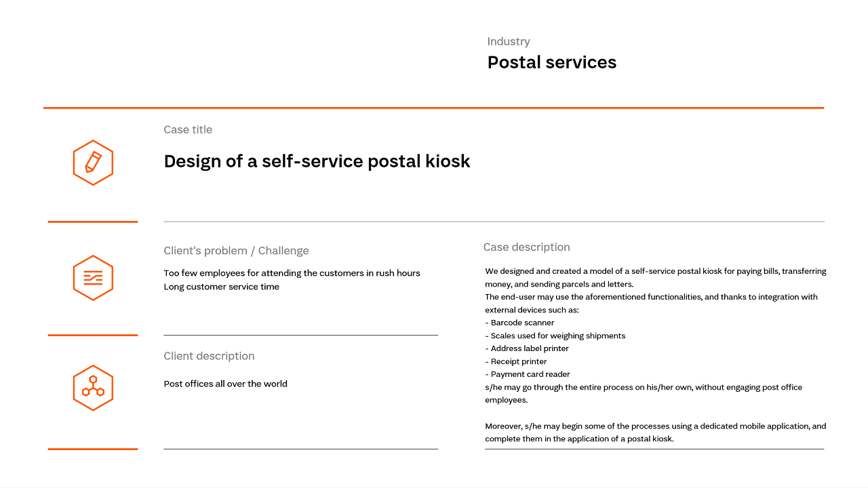Select the 'Address label printer' item
868x488 pixels.
coord(527,348)
